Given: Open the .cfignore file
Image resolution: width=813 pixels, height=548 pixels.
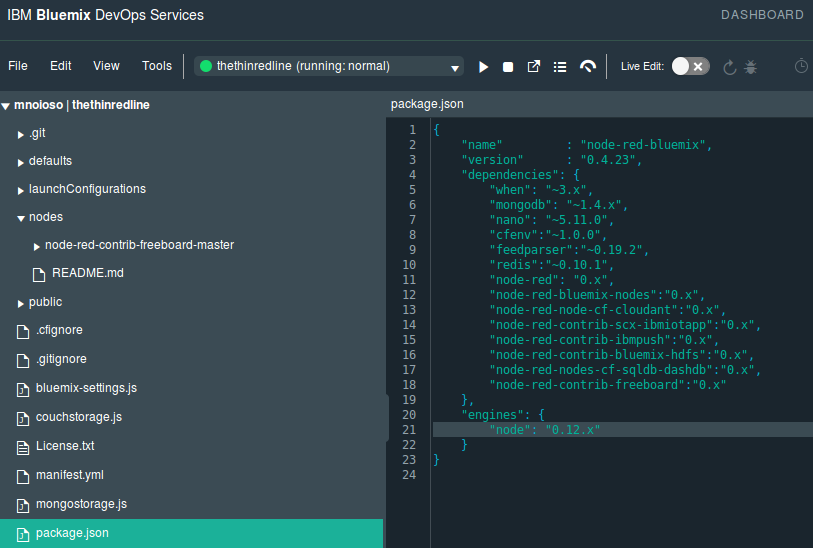Looking at the screenshot, I should [59, 330].
